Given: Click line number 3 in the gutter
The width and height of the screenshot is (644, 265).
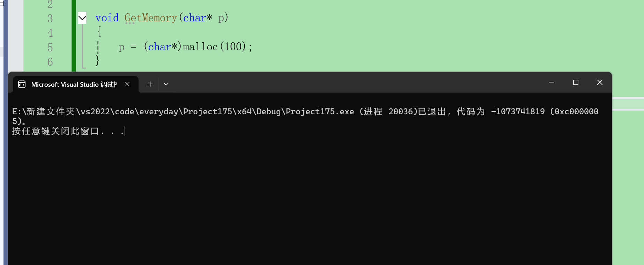Looking at the screenshot, I should tap(50, 19).
